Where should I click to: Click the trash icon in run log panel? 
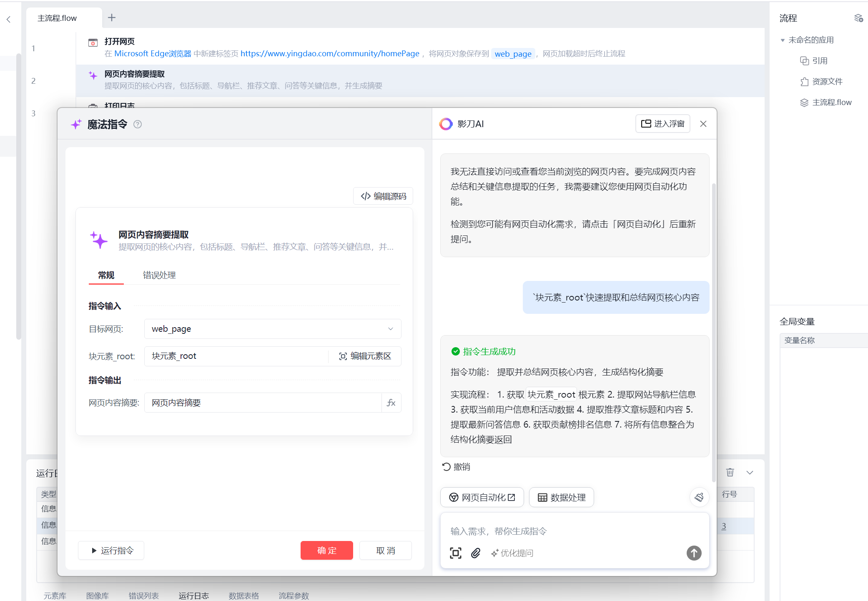pos(730,472)
